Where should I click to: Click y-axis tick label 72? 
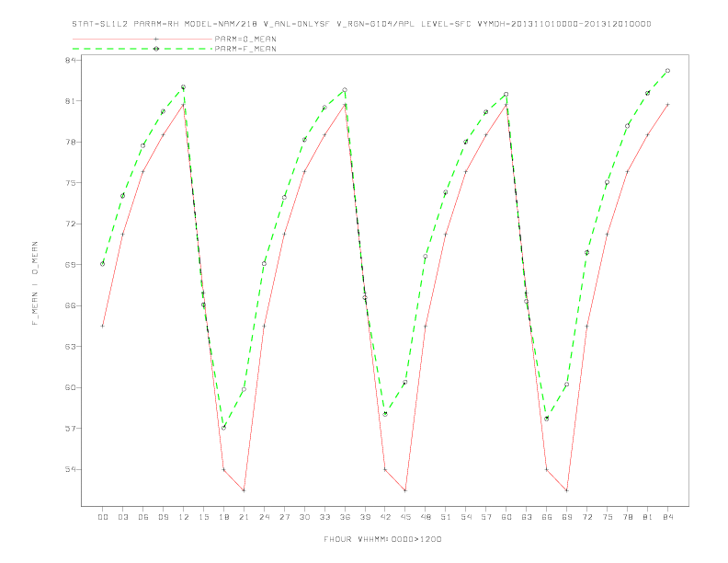71,224
